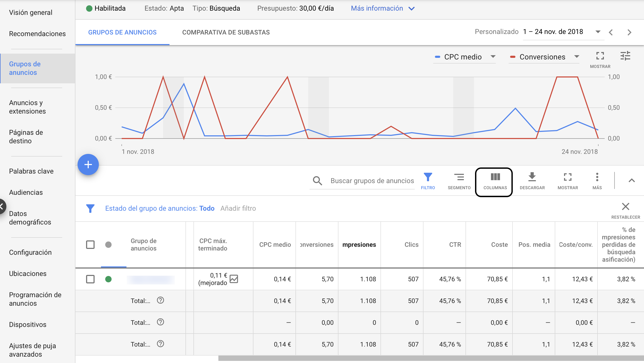The height and width of the screenshot is (363, 644).
Task: Tick the ad group row checkbox
Action: (90, 279)
